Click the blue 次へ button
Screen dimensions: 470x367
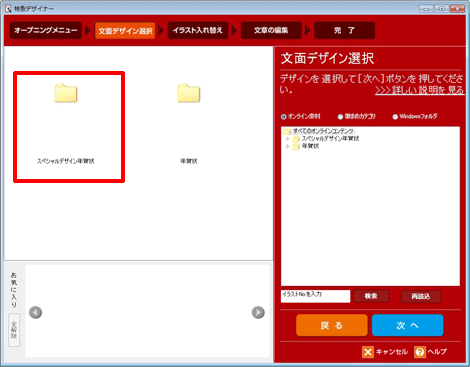tap(408, 325)
